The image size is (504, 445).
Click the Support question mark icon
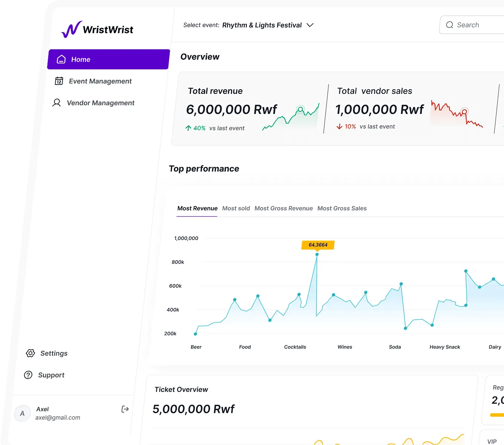coord(28,375)
